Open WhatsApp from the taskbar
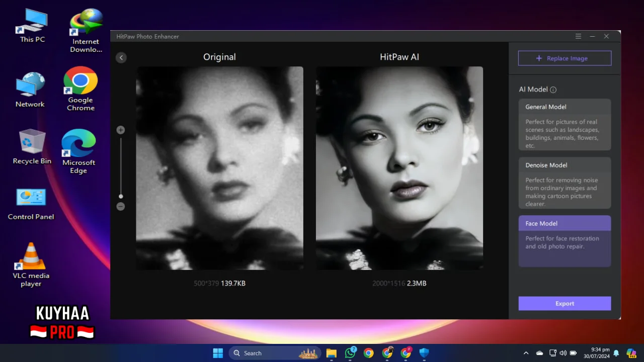Image resolution: width=644 pixels, height=362 pixels. coord(350,353)
